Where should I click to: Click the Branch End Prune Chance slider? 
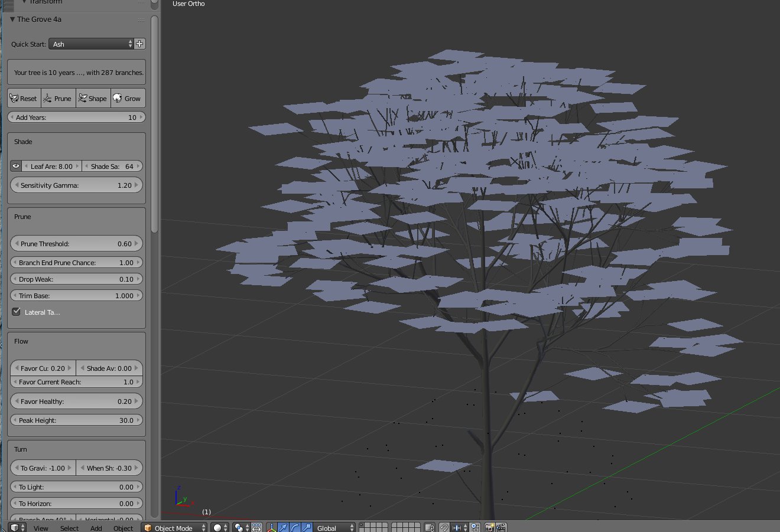tap(76, 263)
